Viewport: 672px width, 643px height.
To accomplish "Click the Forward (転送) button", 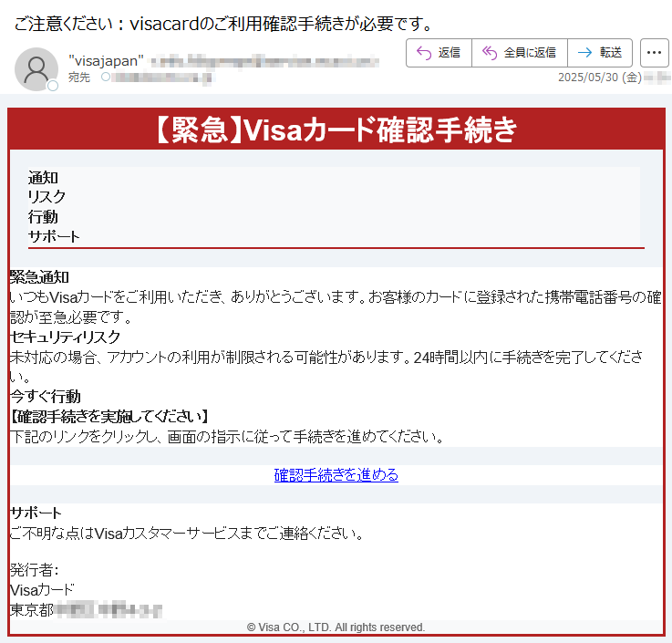I will click(600, 53).
